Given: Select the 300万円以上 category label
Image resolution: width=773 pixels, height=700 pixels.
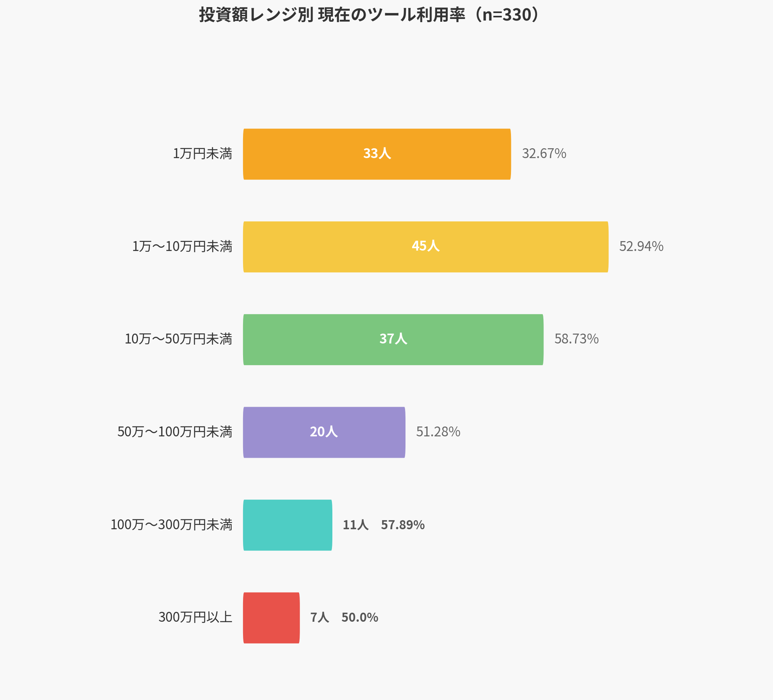Looking at the screenshot, I should coord(195,617).
